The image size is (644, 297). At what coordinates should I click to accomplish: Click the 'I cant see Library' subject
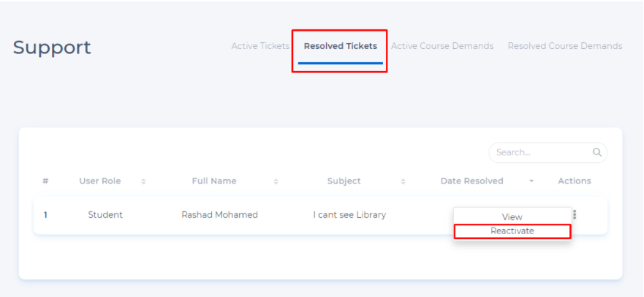point(349,215)
